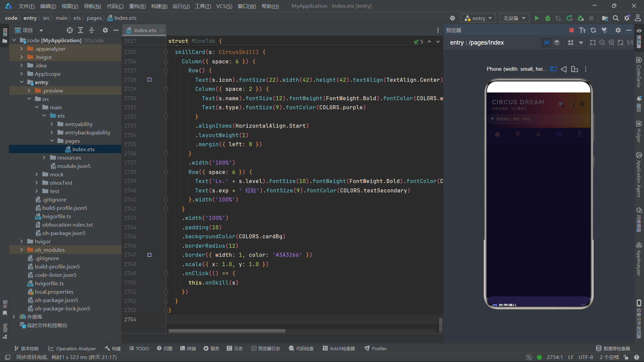Select opened file locate icon in project panel

point(70,30)
